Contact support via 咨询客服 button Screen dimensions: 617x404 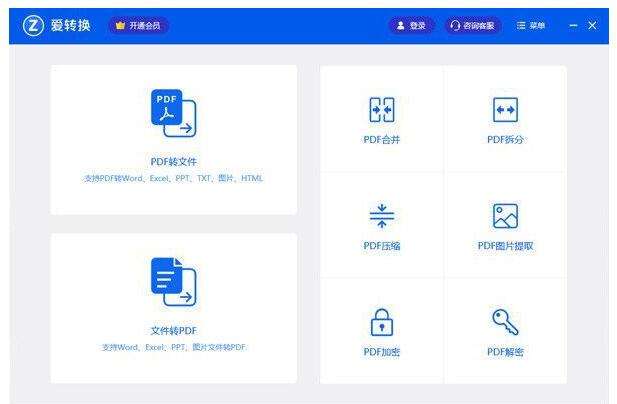473,26
